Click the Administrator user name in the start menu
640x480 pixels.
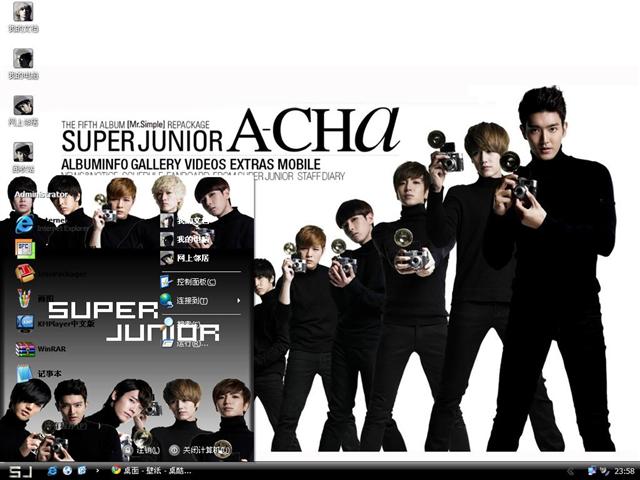click(x=41, y=195)
